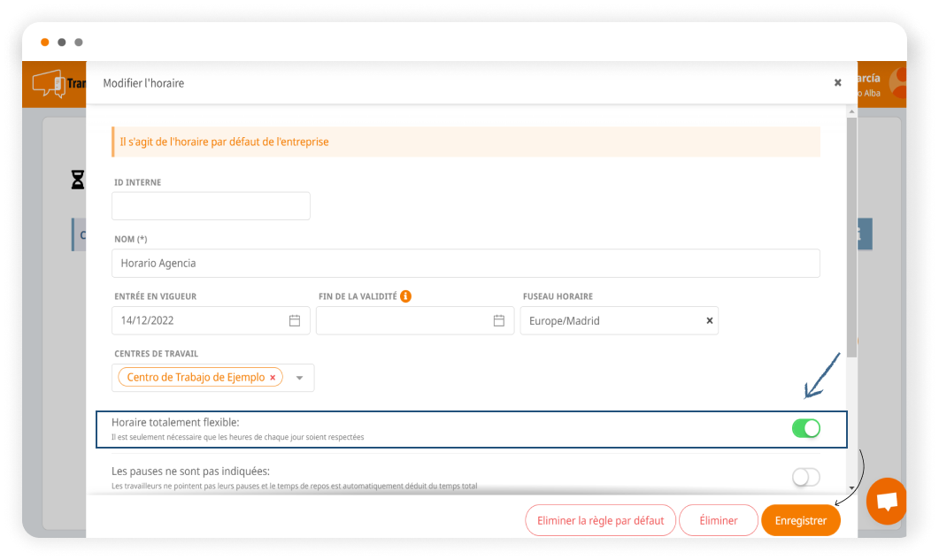Expand the Centres de travail dropdown
This screenshot has height=560, width=939.
tap(299, 378)
